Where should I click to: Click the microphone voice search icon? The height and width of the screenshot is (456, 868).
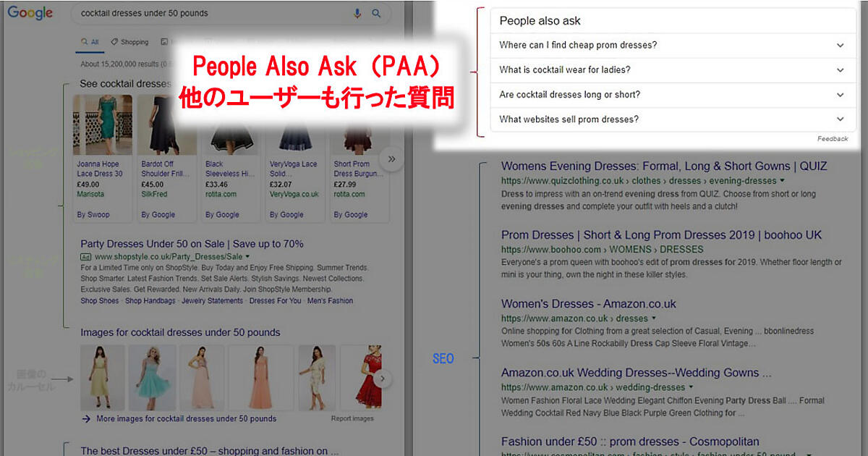point(357,13)
